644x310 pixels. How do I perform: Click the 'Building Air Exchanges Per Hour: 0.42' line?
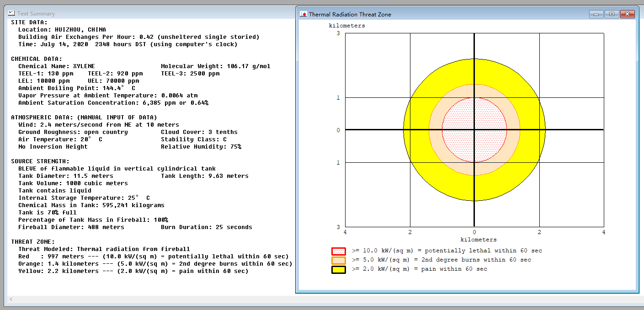point(139,37)
